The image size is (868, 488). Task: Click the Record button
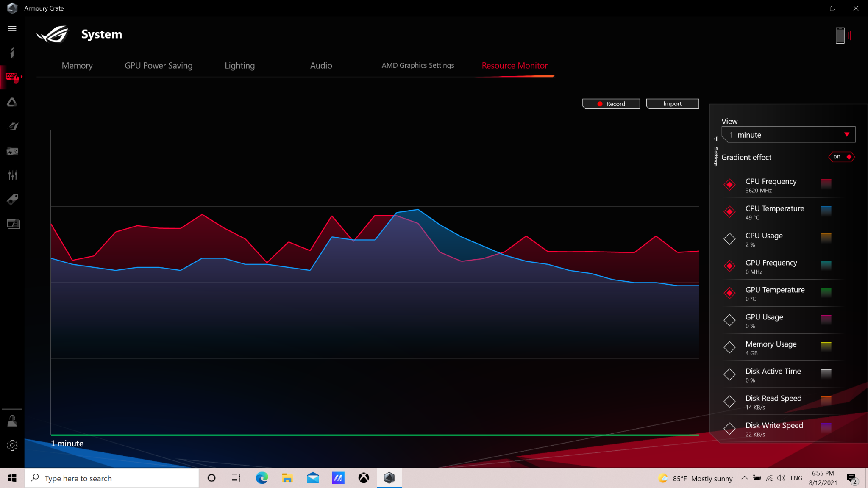point(611,104)
